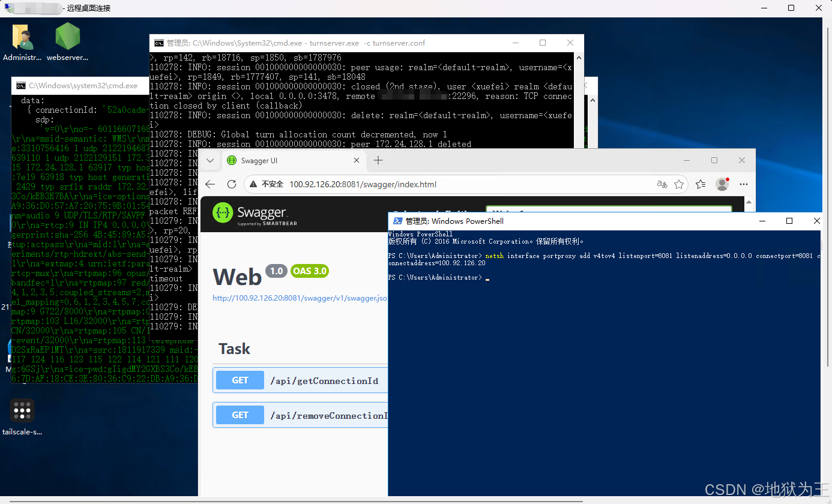
Task: Click the OAS 3.0 badge
Action: pos(310,271)
